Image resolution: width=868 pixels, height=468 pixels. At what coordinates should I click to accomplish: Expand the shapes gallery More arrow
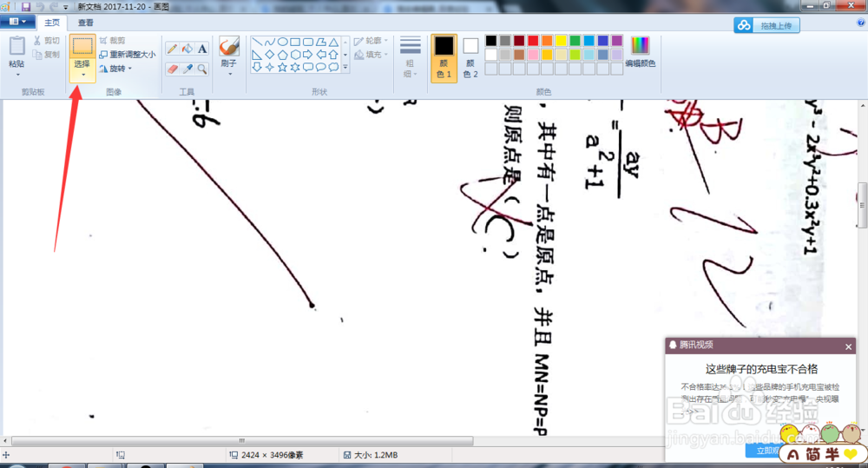point(345,67)
